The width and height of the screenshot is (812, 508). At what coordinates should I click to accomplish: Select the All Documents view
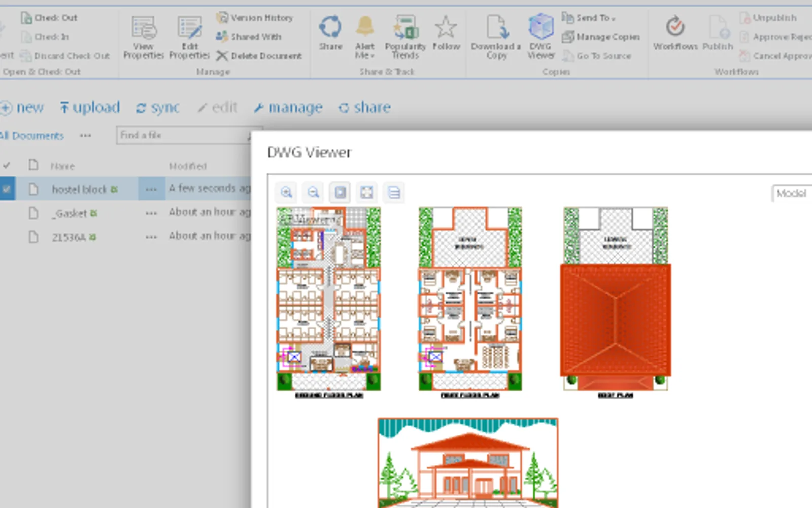[32, 136]
